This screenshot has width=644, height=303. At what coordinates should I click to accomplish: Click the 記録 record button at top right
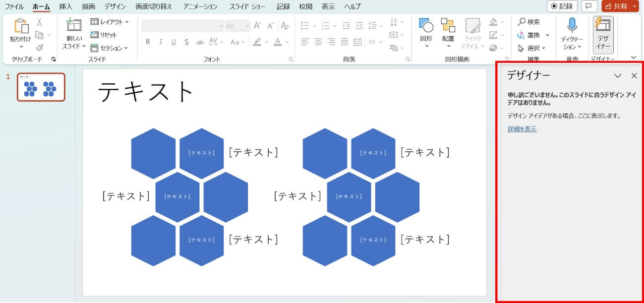562,6
